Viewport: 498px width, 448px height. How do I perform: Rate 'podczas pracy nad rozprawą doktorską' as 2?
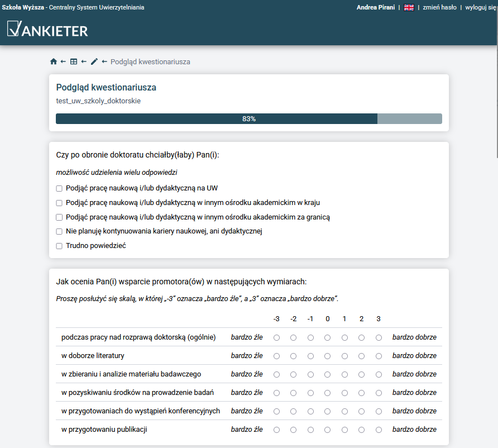coord(362,337)
